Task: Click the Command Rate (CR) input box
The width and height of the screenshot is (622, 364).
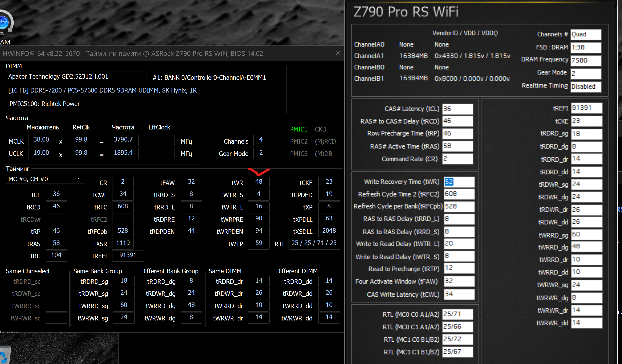Action: [457, 159]
